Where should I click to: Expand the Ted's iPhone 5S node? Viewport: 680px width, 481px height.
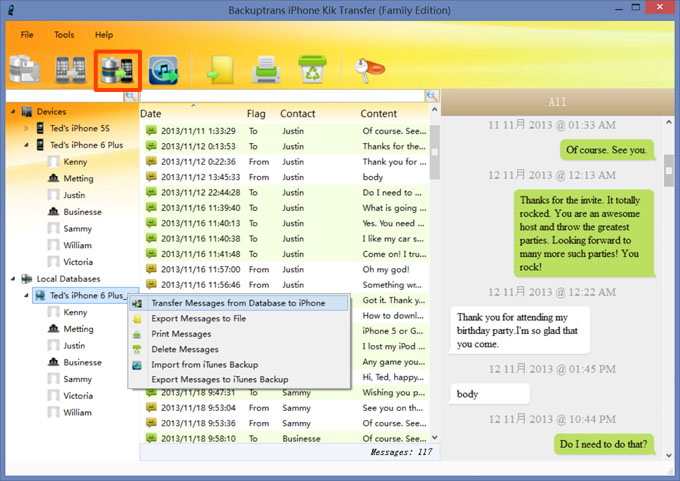pyautogui.click(x=26, y=128)
